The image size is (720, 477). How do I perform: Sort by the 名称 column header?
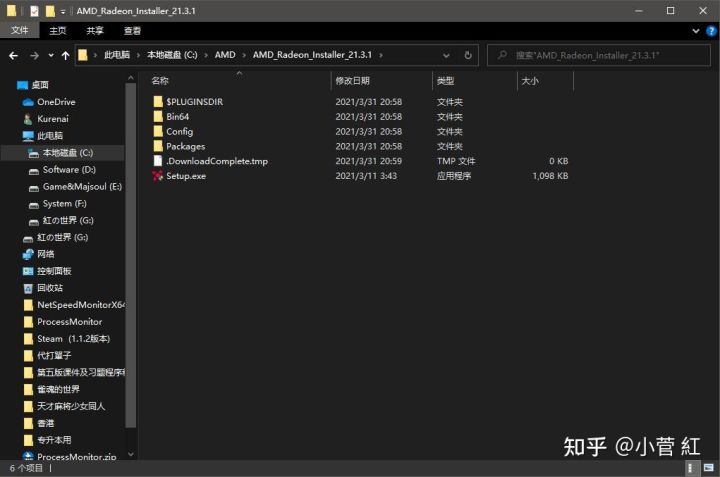pos(160,81)
